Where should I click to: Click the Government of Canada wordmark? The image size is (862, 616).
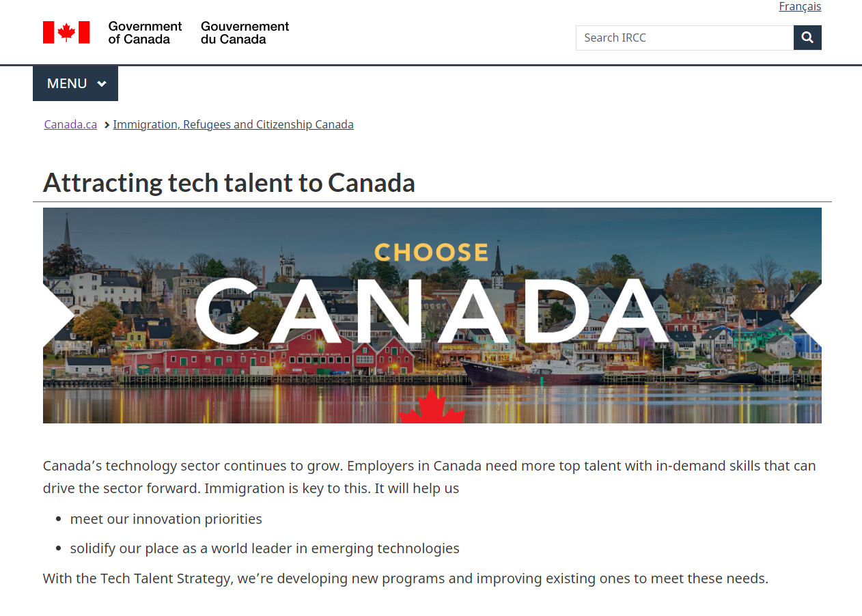(145, 33)
